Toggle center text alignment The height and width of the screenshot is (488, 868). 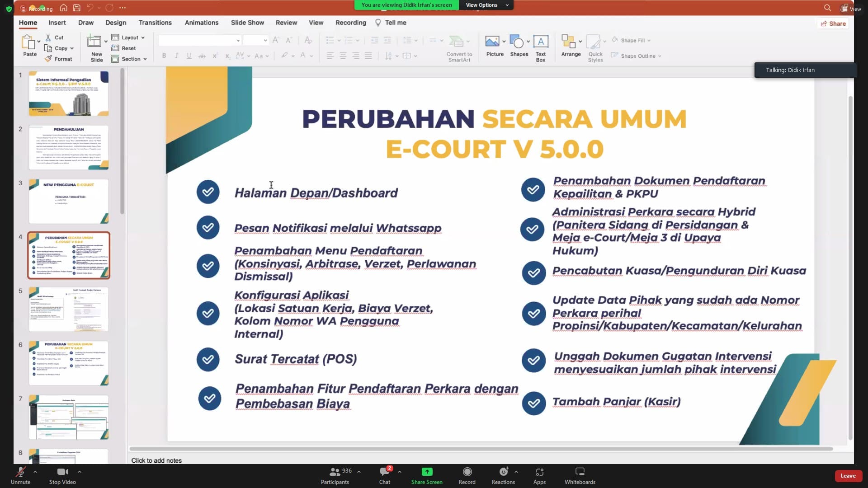[x=343, y=56]
